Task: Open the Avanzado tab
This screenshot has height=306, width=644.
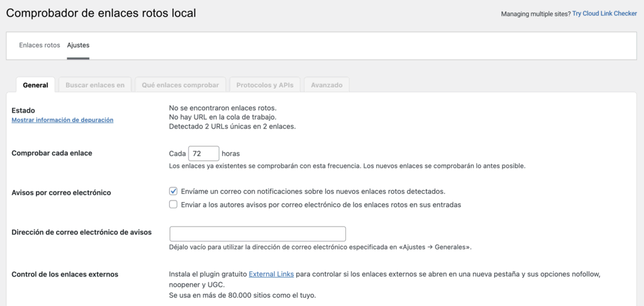Action: pyautogui.click(x=326, y=85)
